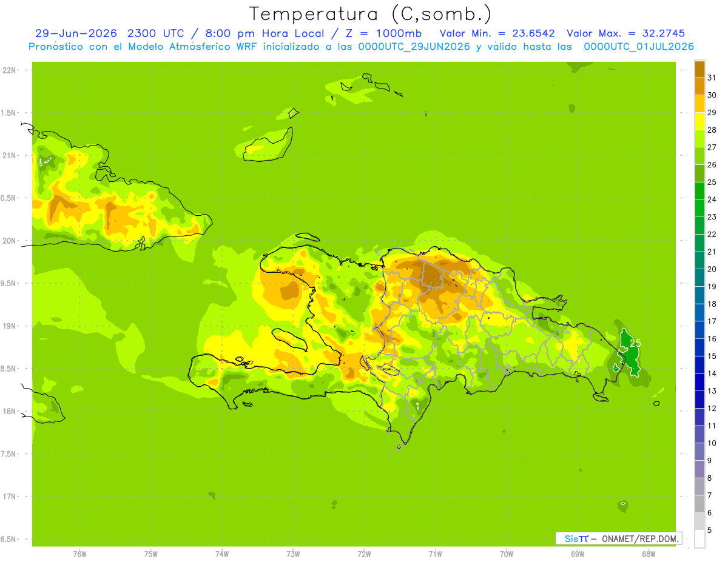
Task: Click the "Valor Min. = 23.6542" value
Action: (497, 33)
